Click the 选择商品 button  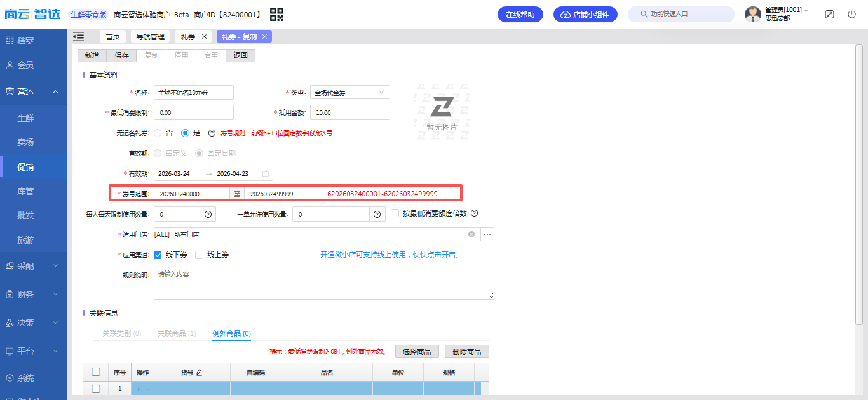coord(417,352)
